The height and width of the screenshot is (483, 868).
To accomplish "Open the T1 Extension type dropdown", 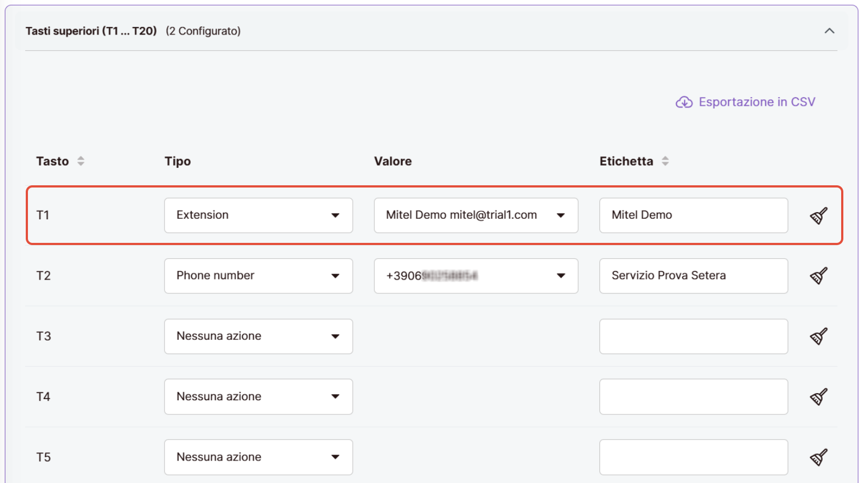I will 258,215.
